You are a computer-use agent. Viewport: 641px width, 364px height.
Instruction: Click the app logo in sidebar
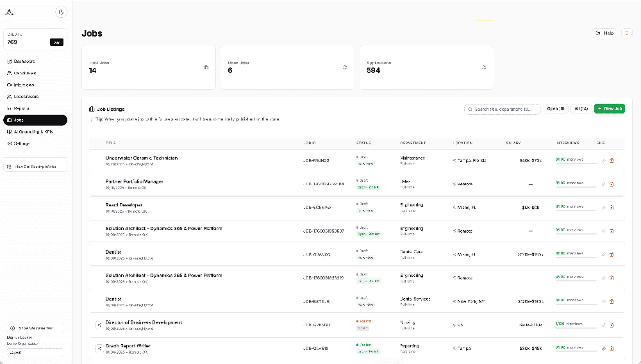click(x=10, y=12)
